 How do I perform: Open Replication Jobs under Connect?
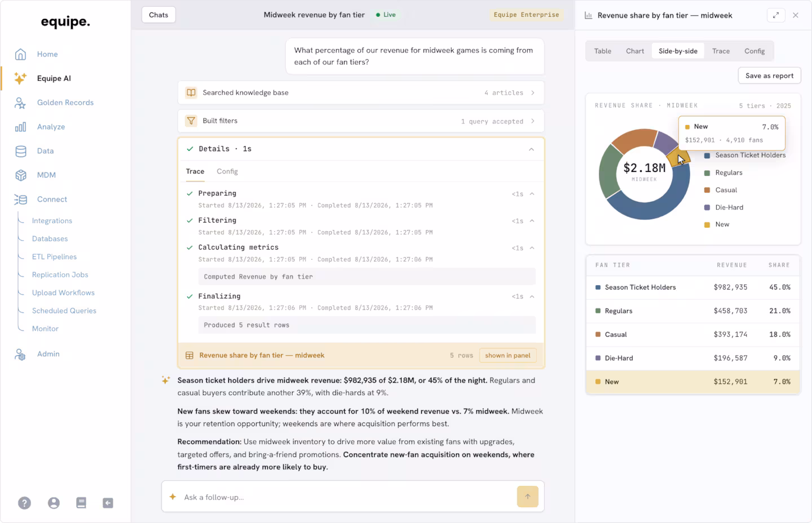tap(60, 275)
